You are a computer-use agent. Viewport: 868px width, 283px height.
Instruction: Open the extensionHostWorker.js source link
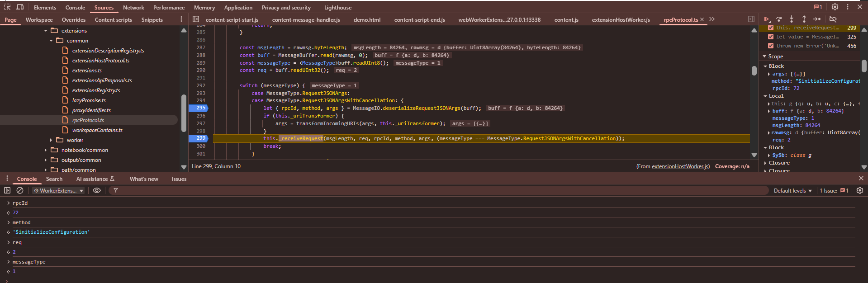(680, 166)
